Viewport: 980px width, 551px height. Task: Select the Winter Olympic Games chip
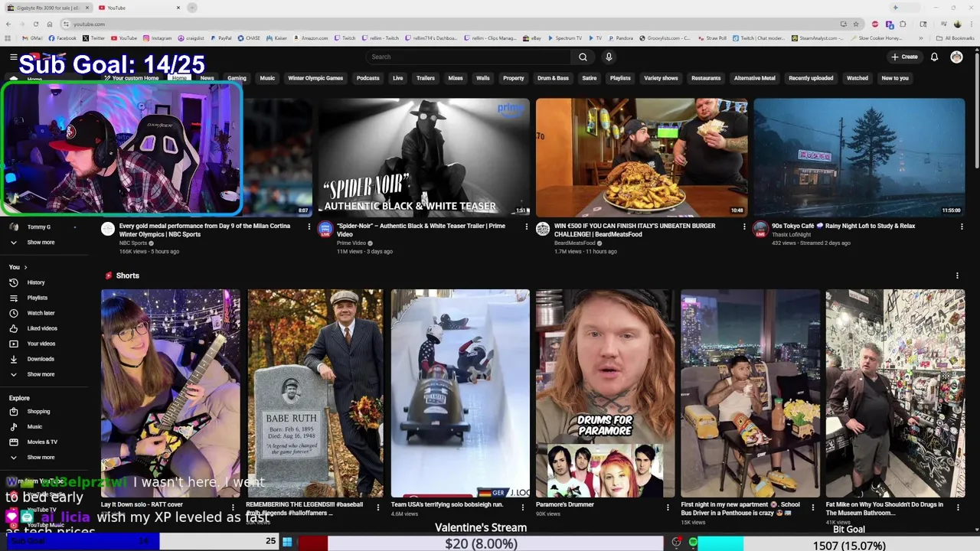315,78
